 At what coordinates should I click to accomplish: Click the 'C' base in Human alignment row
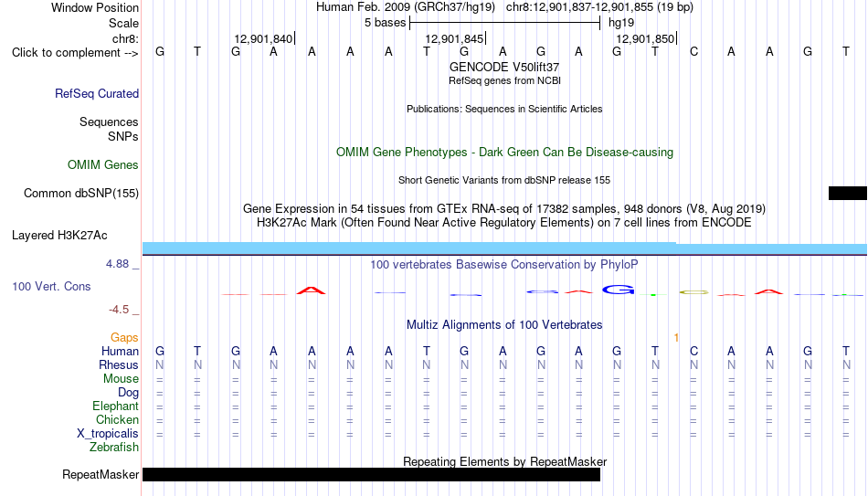click(x=693, y=351)
